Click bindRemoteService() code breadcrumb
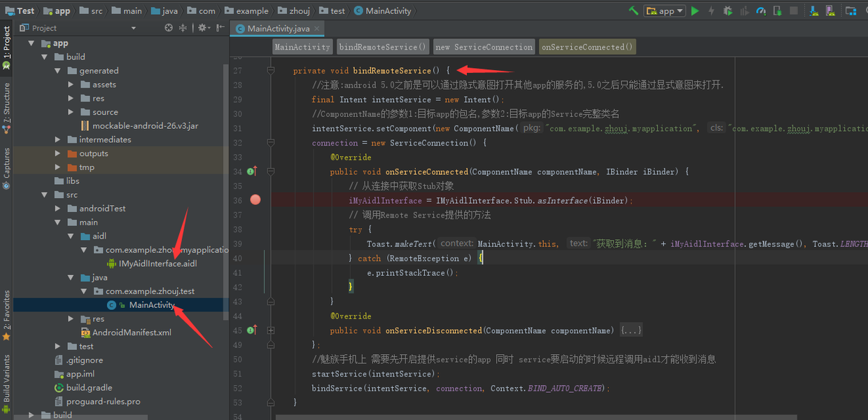868x420 pixels. (x=382, y=47)
